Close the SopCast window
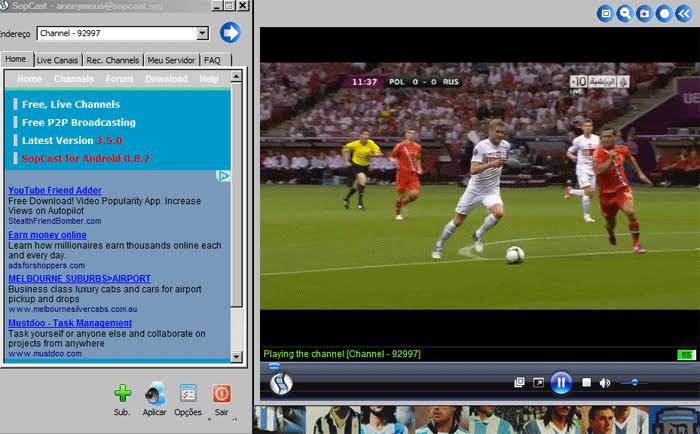700x434 pixels. point(242,6)
